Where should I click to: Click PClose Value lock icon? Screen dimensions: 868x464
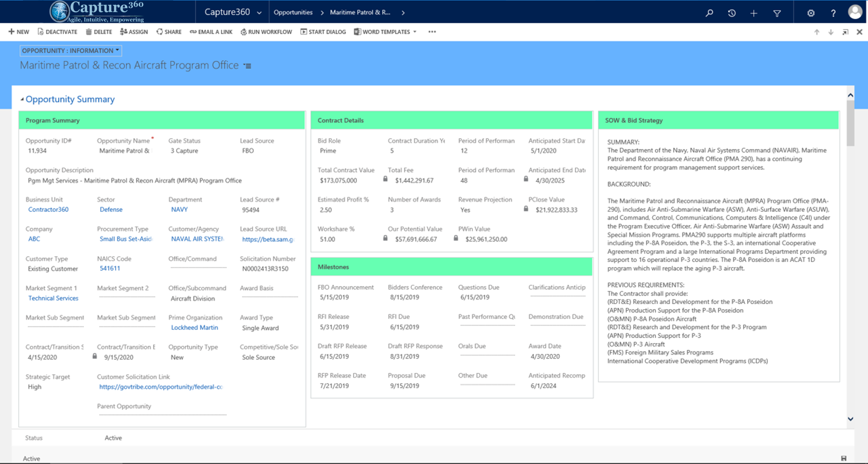526,209
